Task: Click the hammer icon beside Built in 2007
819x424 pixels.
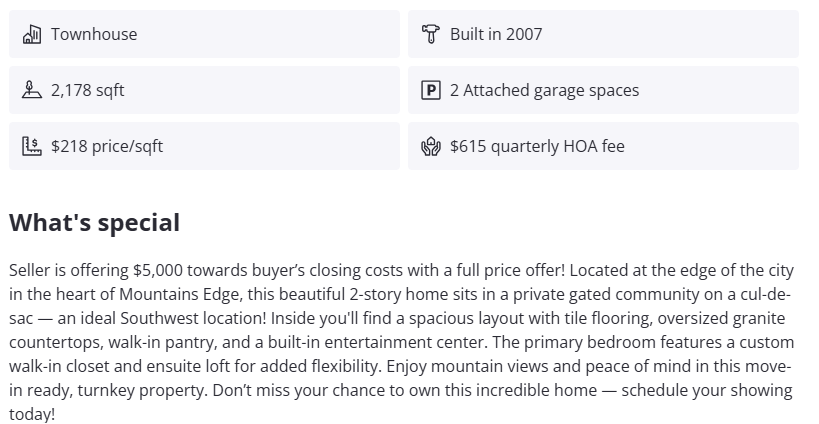Action: coord(431,34)
